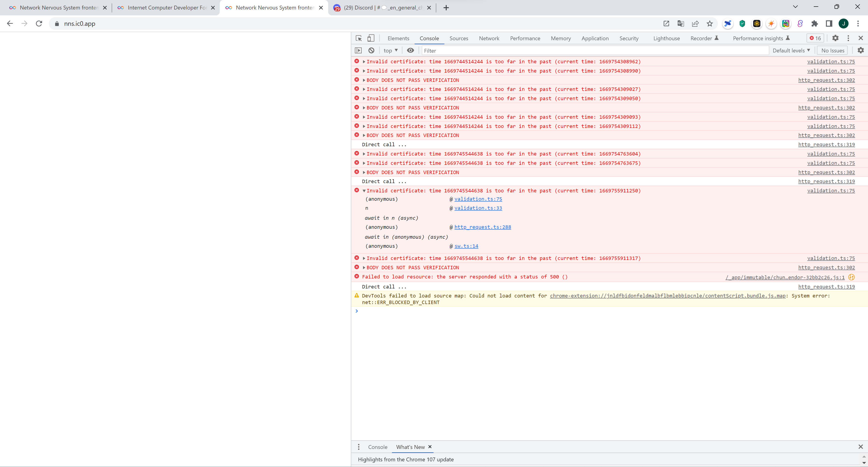868x467 pixels.
Task: Click the live expression eye icon
Action: coord(410,50)
